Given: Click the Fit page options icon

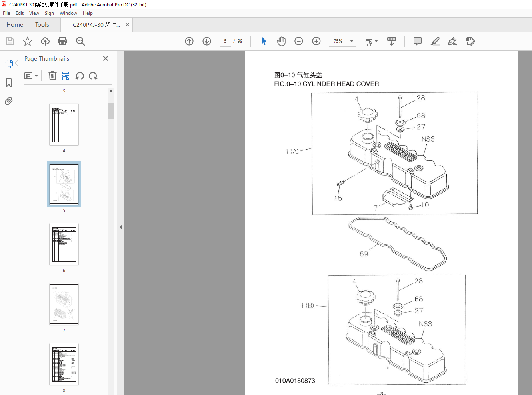Looking at the screenshot, I should (369, 41).
